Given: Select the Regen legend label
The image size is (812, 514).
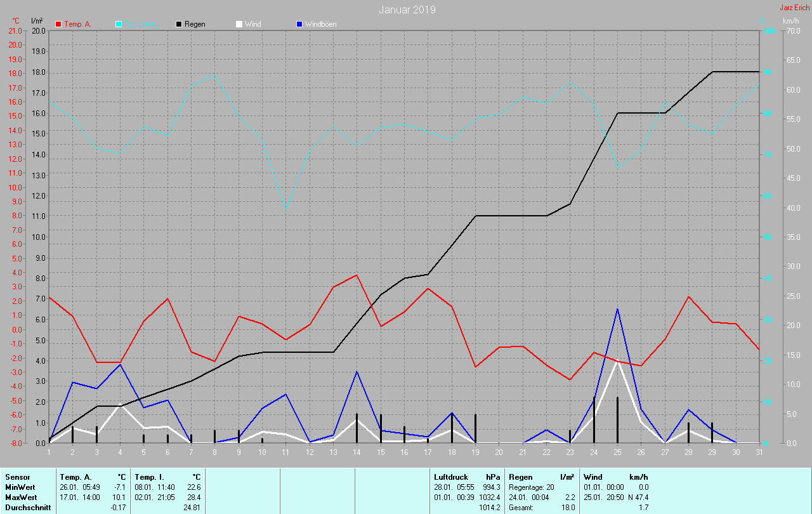Looking at the screenshot, I should tap(195, 24).
